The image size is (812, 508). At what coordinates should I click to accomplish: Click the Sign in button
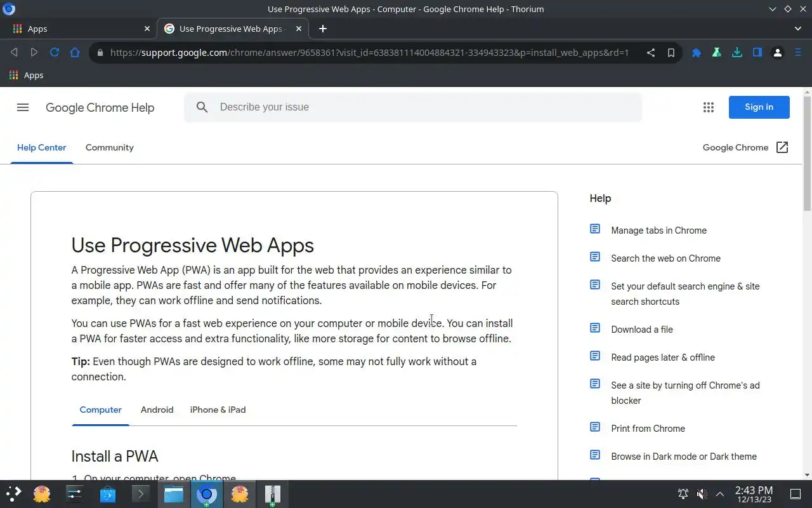click(759, 107)
